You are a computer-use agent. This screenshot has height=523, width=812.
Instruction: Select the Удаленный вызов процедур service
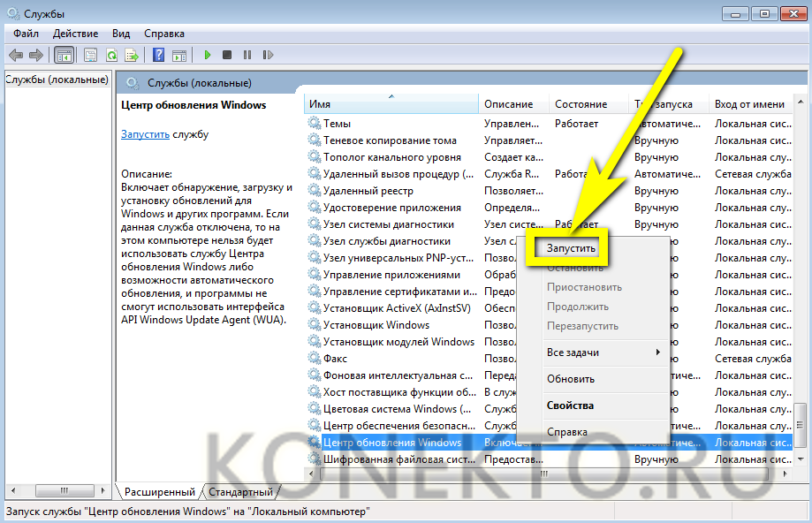click(x=398, y=174)
